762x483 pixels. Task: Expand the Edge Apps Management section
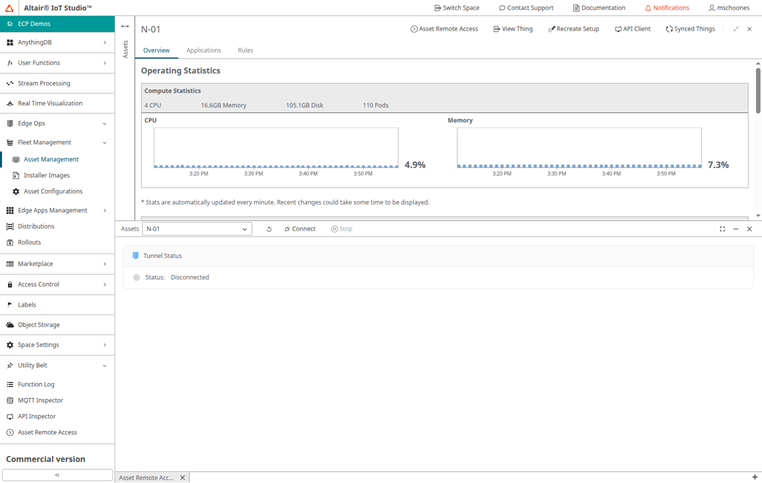(104, 210)
